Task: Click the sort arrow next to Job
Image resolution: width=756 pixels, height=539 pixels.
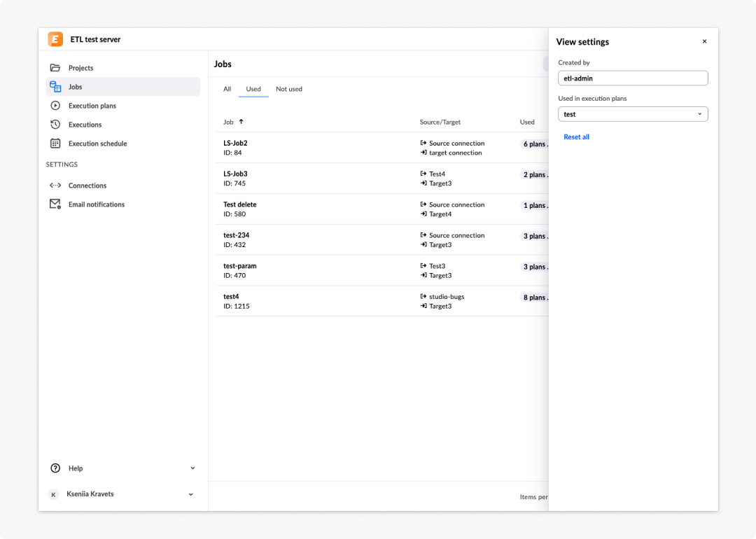Action: [x=241, y=122]
